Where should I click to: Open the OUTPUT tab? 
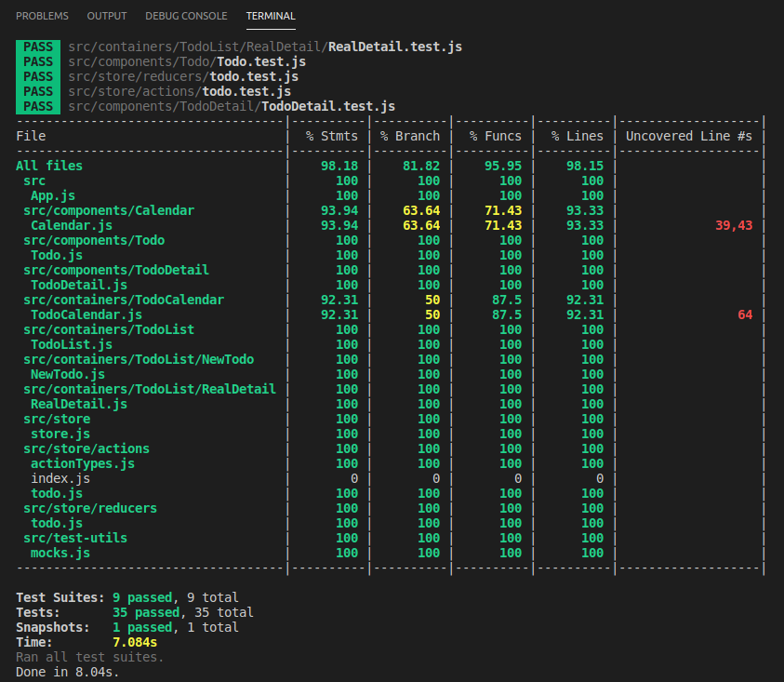tap(107, 16)
